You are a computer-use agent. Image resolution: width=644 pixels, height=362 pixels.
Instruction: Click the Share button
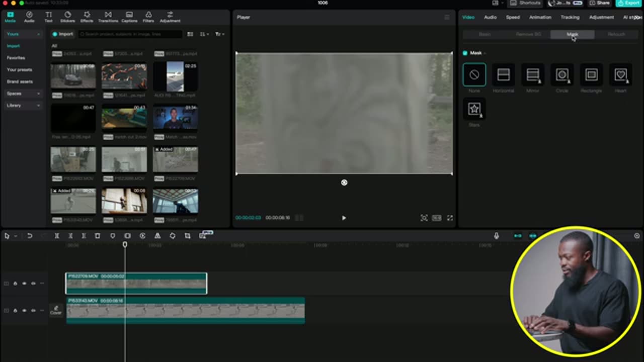tap(599, 3)
